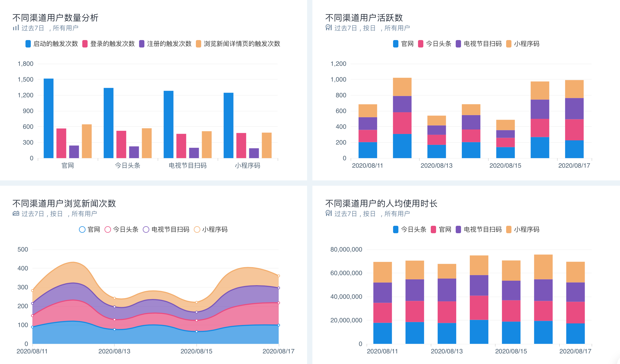Click 小程序码 x-axis label in 数量分析 chart
620x364 pixels.
248,166
